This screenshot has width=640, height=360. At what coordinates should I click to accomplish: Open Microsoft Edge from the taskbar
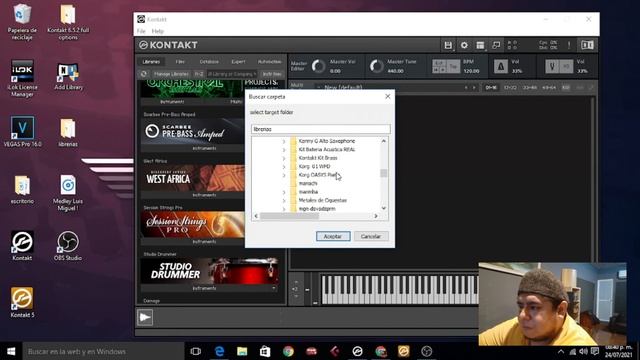(x=219, y=351)
